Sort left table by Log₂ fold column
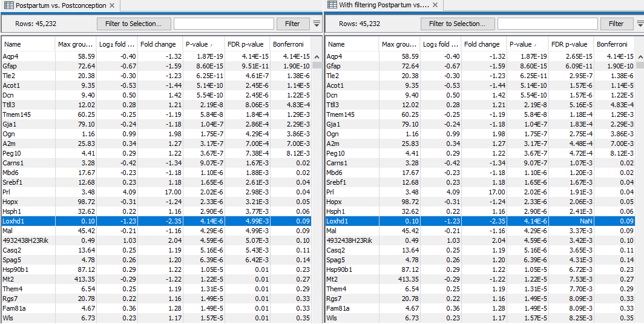Screen dimensions: 644x324 [x=117, y=44]
